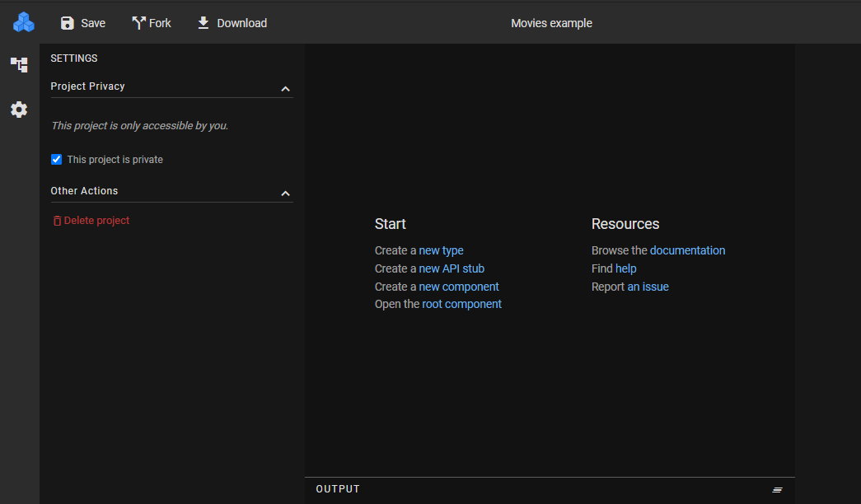The height and width of the screenshot is (504, 861).
Task: Click the blue cubes app logo
Action: pos(24,22)
